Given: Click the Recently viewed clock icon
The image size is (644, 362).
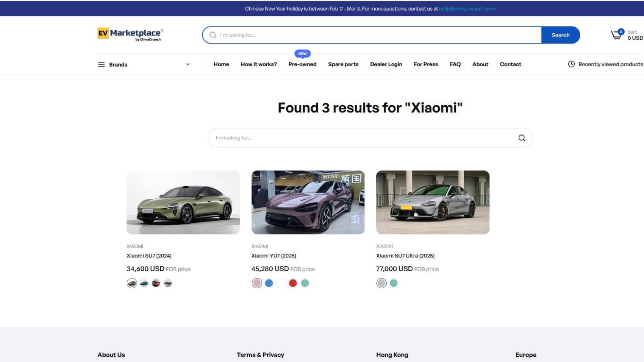Looking at the screenshot, I should click(571, 64).
